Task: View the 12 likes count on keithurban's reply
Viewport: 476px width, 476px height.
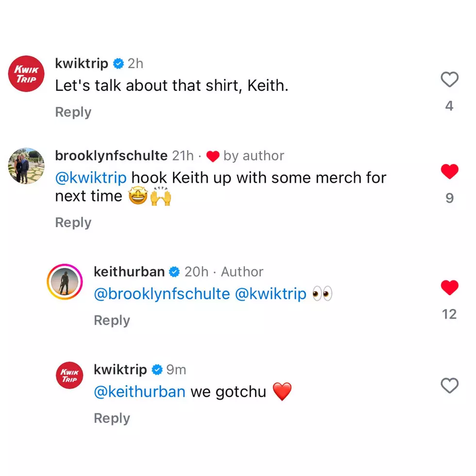Action: click(x=449, y=314)
